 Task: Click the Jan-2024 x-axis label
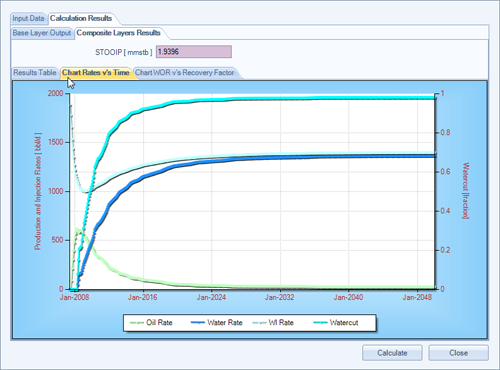(x=211, y=297)
